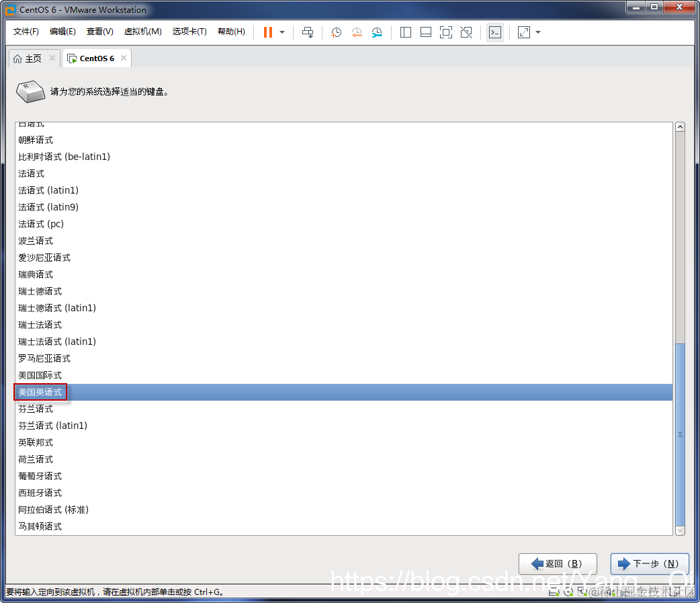Image resolution: width=700 pixels, height=603 pixels.
Task: Select 阿拉伯语式 (标准) keyboard layout
Action: tap(344, 510)
